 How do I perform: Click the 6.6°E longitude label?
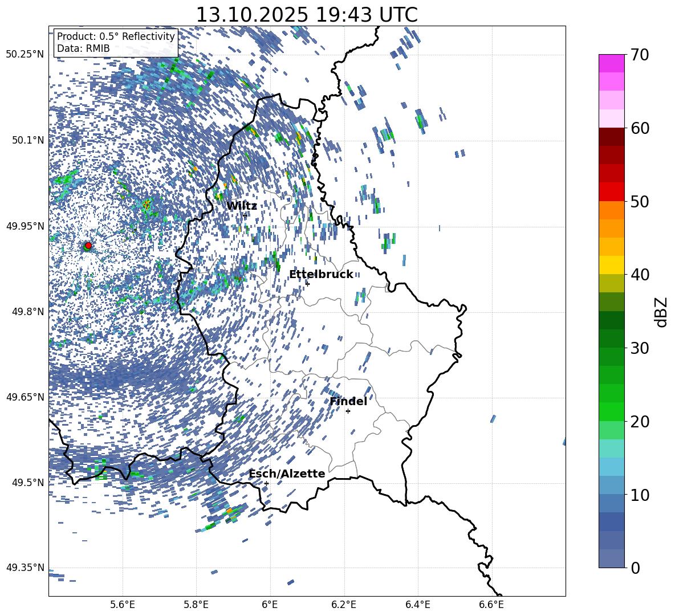pos(491,605)
